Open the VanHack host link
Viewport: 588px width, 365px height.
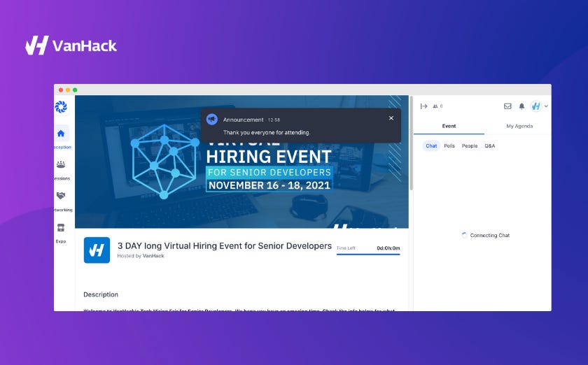pyautogui.click(x=153, y=256)
